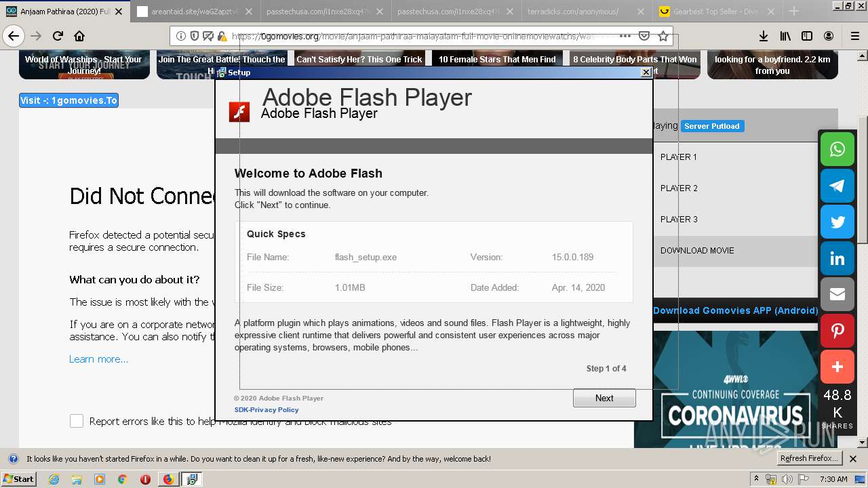The width and height of the screenshot is (868, 488).
Task: Toggle the Firefox sidebar icon
Action: [807, 36]
